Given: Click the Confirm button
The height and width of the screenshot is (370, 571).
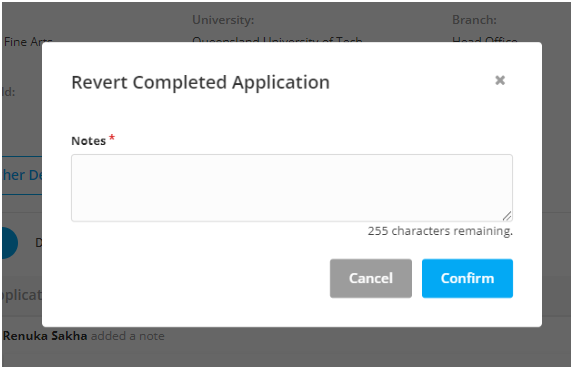Looking at the screenshot, I should coord(467,278).
